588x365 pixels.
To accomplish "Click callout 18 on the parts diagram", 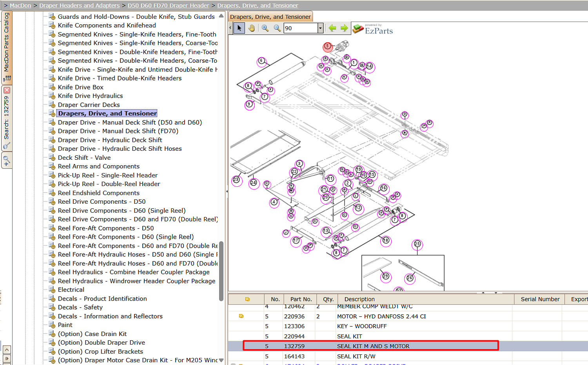I will coord(386,240).
